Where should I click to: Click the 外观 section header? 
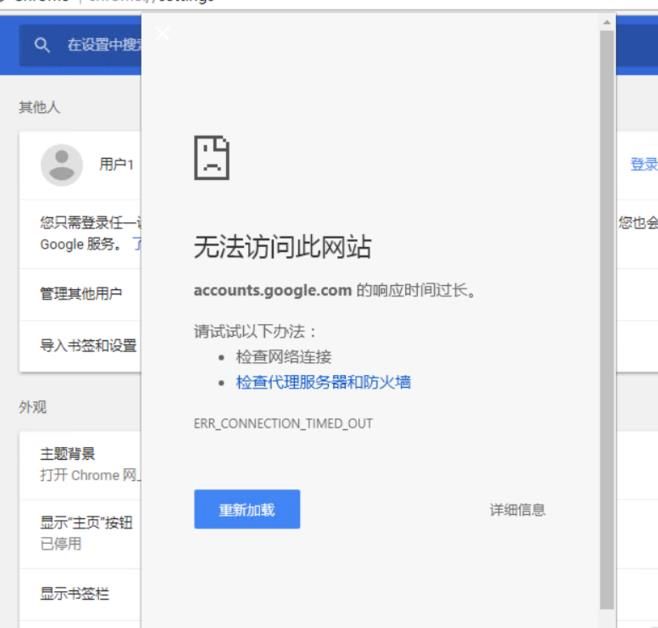pyautogui.click(x=32, y=407)
